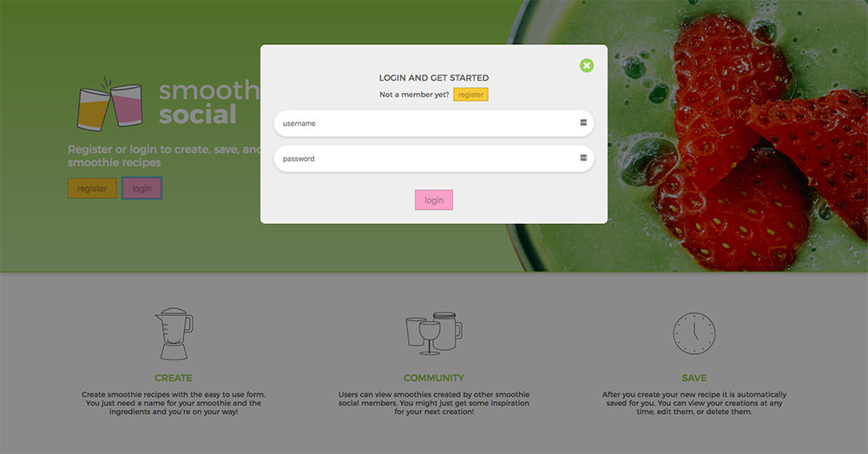
Task: Click the clock icon above Save
Action: pos(694,333)
